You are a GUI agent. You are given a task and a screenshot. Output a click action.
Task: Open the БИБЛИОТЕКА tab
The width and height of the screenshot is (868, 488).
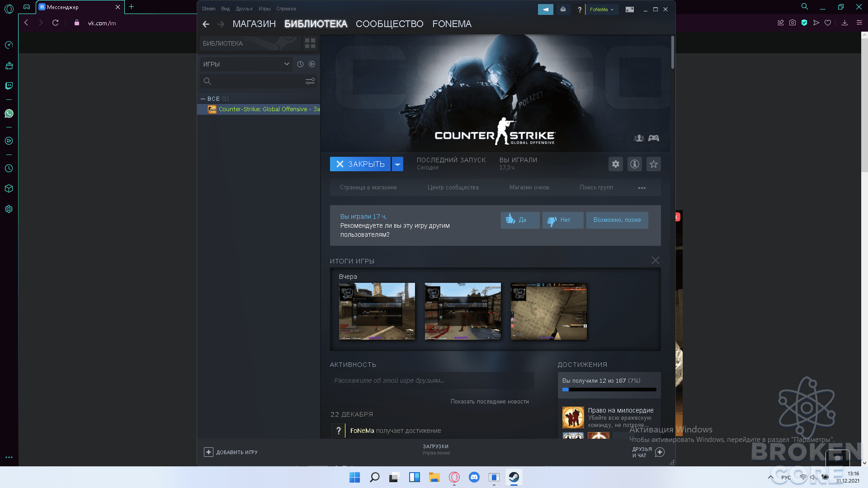point(316,24)
